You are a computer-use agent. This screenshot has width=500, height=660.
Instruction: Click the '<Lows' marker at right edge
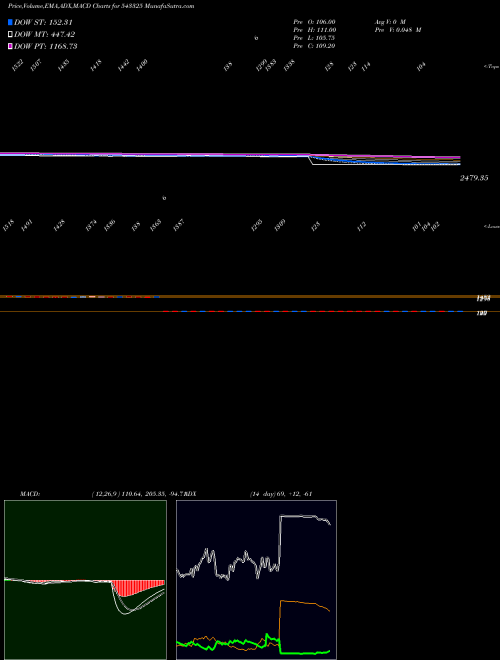pos(491,226)
